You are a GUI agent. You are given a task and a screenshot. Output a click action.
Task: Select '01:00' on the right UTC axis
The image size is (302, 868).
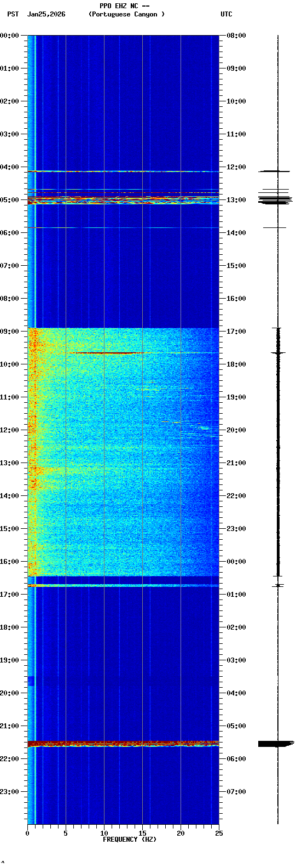click(236, 595)
